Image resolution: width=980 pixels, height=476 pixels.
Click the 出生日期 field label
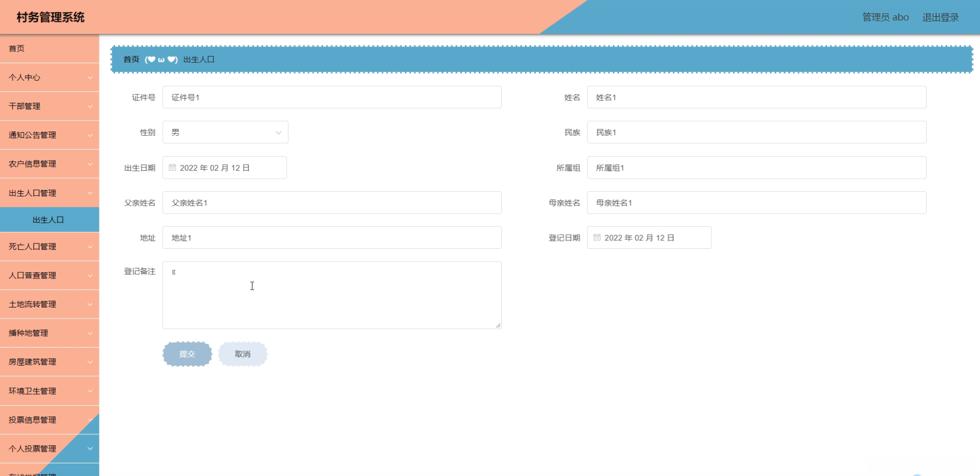pyautogui.click(x=139, y=168)
